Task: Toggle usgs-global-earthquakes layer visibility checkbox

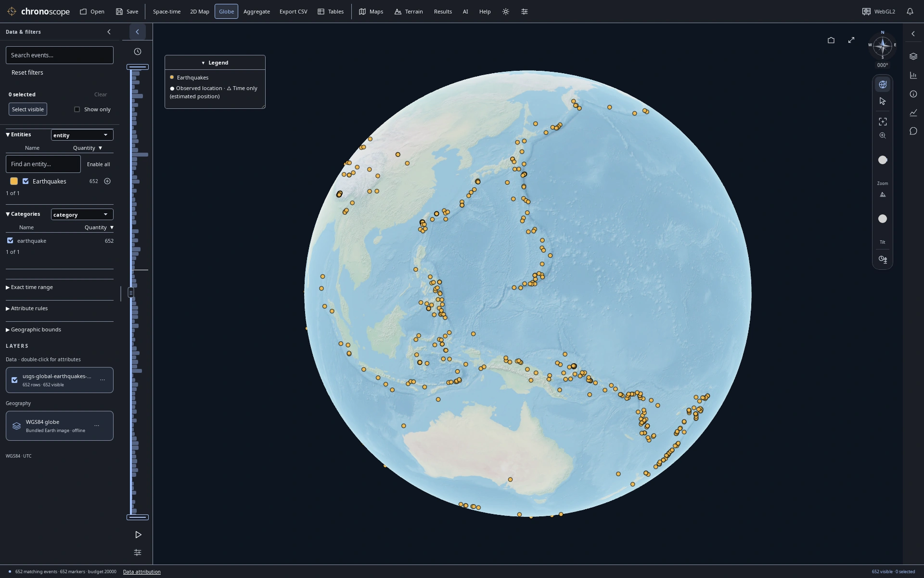Action: click(x=14, y=380)
